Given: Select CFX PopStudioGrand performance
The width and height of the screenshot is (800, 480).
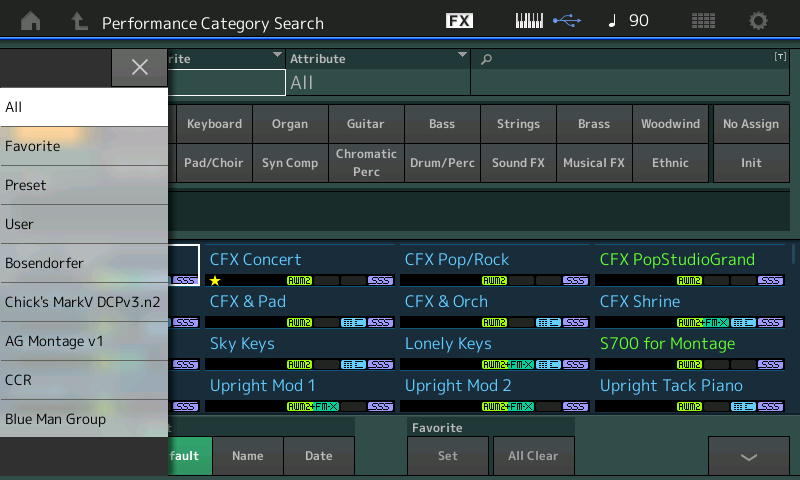Looking at the screenshot, I should [690, 265].
